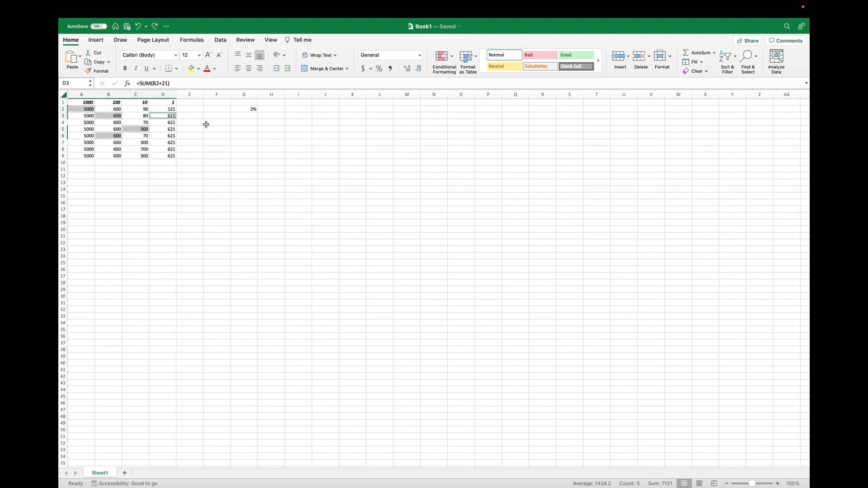Apply percent number format
Image resolution: width=868 pixels, height=488 pixels.
coord(379,68)
